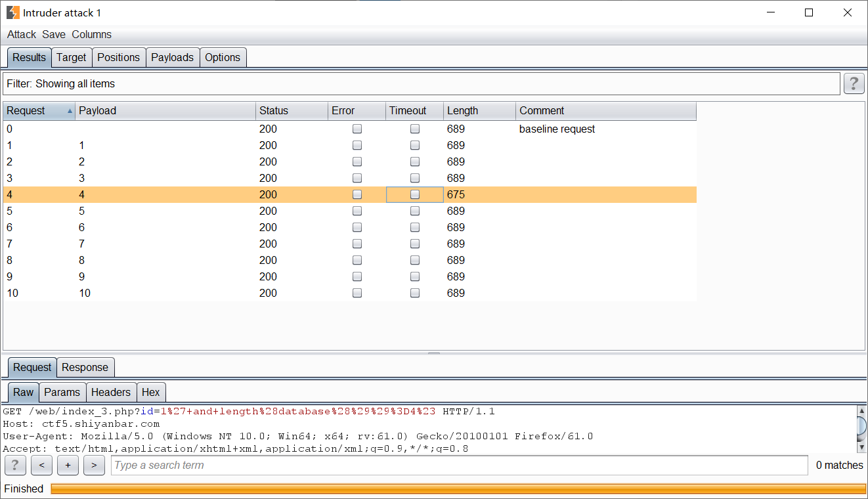Click the plus search options button
Viewport: 868px width, 499px height.
[68, 466]
